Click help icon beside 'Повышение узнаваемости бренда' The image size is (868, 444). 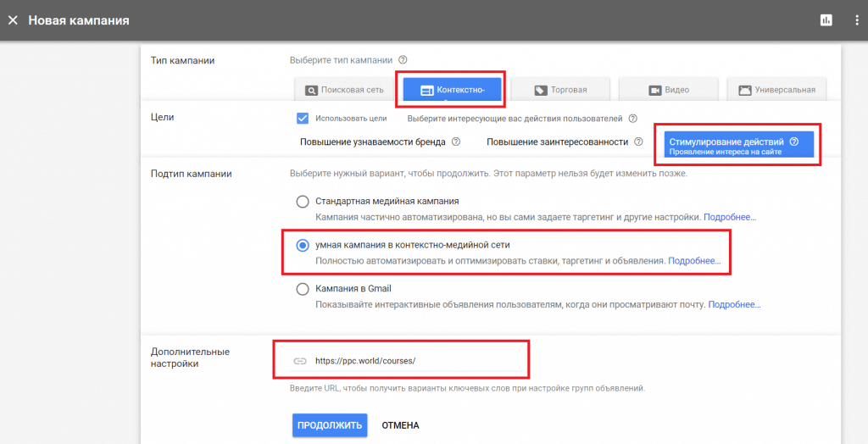pos(456,142)
